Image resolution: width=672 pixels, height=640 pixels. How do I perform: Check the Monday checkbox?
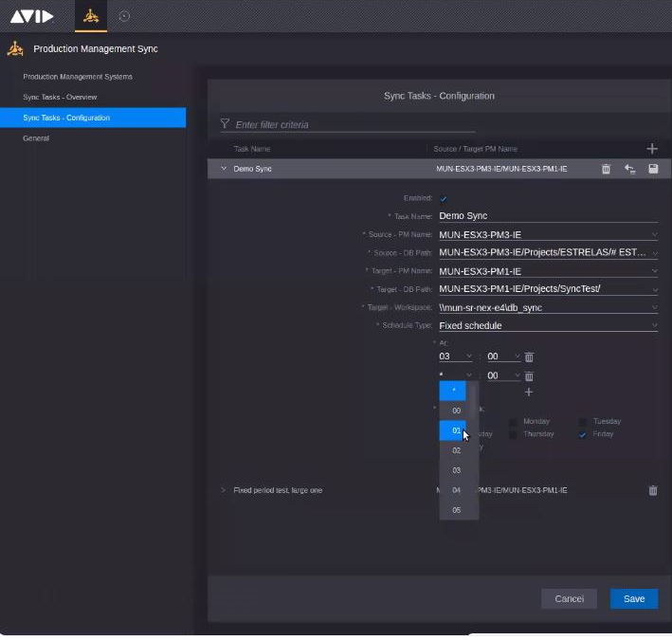tap(513, 422)
